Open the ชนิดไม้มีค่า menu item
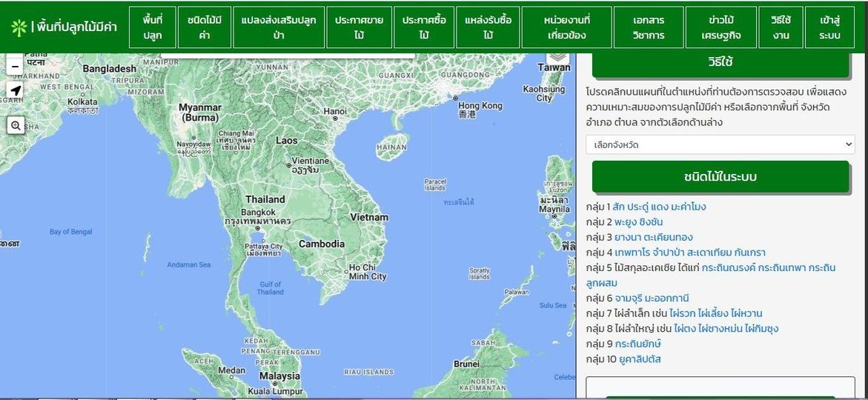868x400 pixels. (205, 27)
